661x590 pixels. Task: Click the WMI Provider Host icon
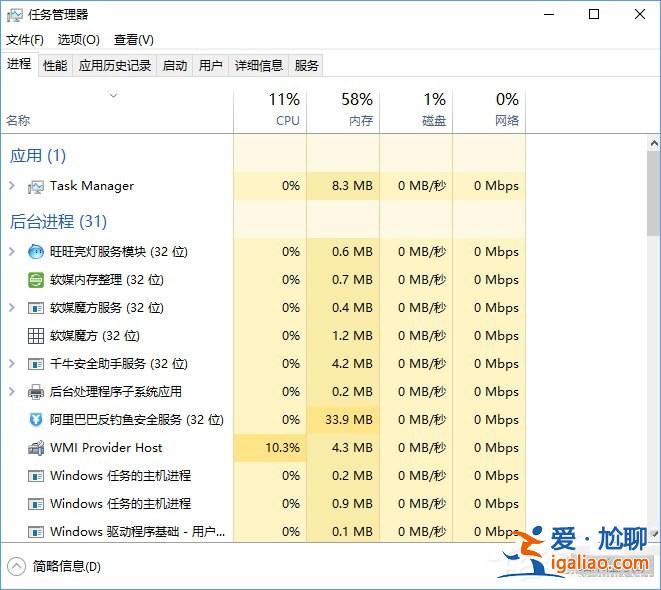coord(36,448)
